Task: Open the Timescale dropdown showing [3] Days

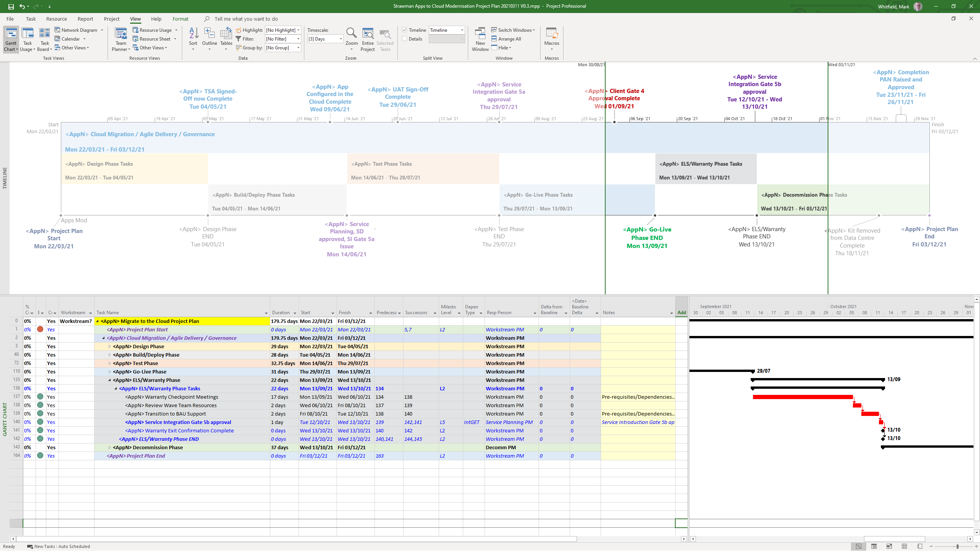Action: pos(340,39)
